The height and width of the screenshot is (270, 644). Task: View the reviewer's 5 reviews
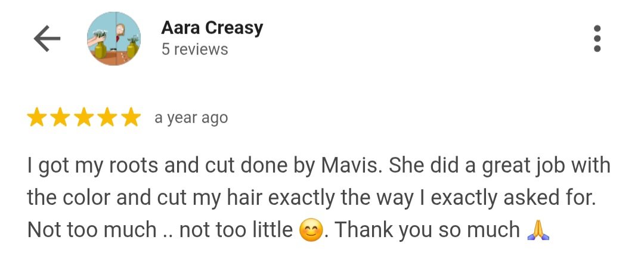pyautogui.click(x=194, y=50)
